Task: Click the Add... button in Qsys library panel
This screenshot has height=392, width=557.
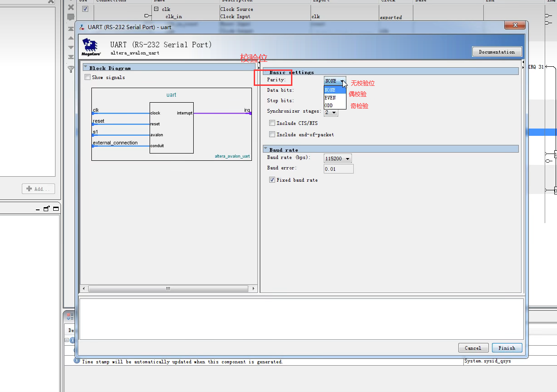Action: (39, 189)
